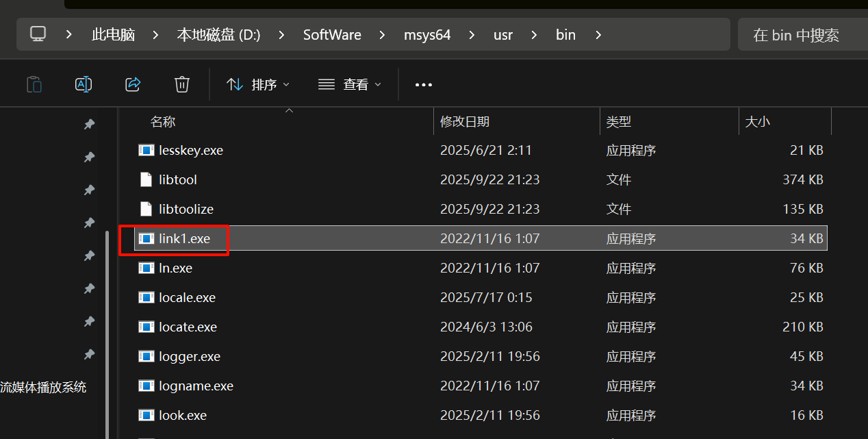
Task: Click 此电脑 breadcrumb in address bar
Action: point(113,34)
